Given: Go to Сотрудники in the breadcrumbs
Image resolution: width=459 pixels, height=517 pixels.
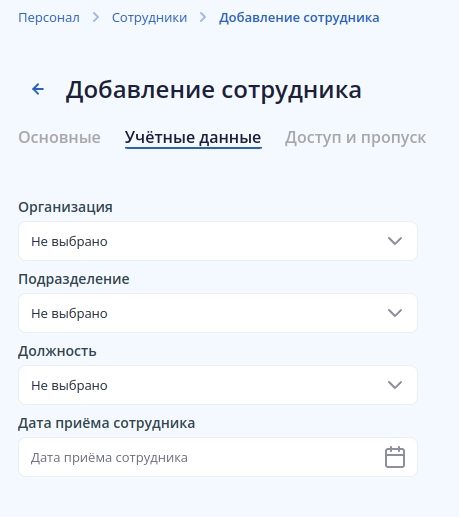Looking at the screenshot, I should (x=149, y=18).
